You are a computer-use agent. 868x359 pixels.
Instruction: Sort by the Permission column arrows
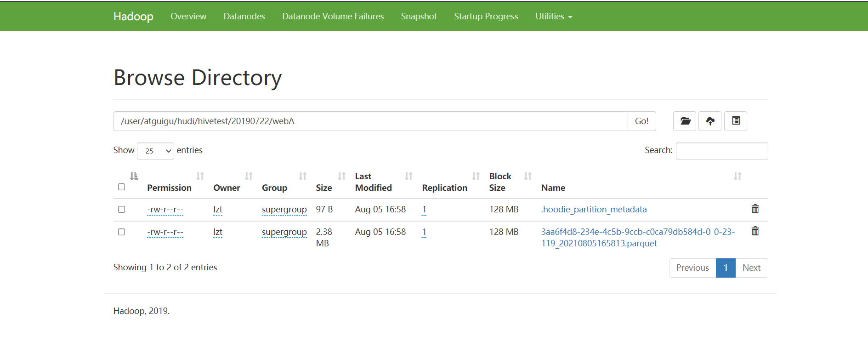point(200,176)
